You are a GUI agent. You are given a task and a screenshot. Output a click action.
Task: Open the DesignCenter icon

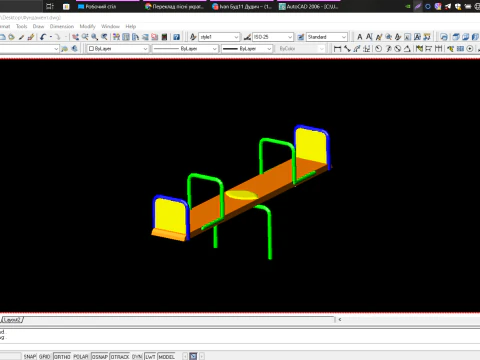126,37
